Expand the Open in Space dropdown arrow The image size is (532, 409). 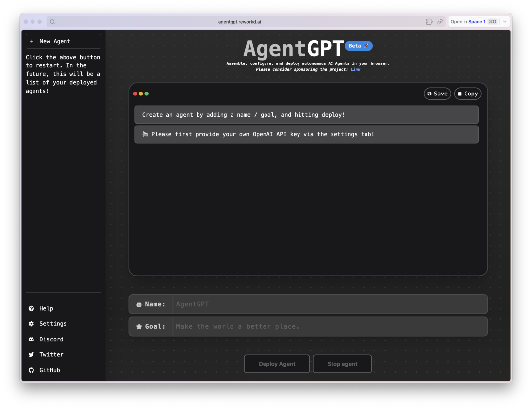pos(504,22)
